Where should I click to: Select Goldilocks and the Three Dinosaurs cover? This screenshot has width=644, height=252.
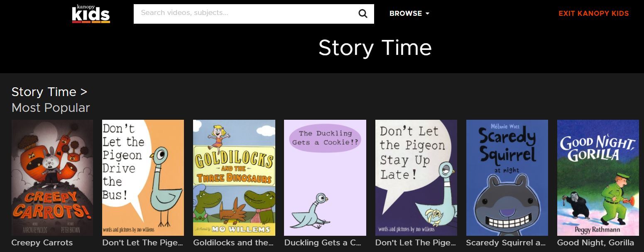[x=234, y=178]
